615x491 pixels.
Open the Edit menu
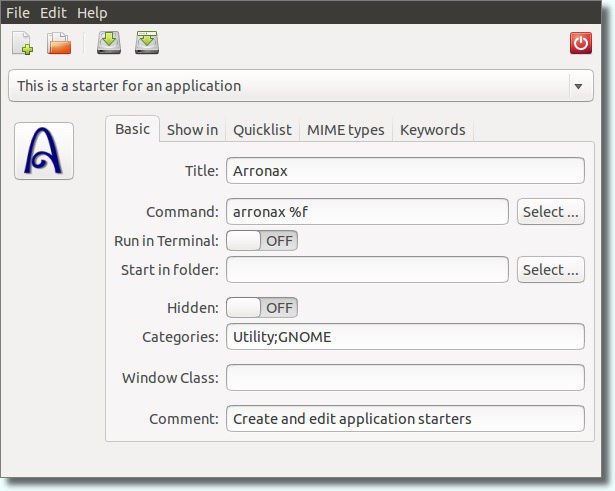click(x=53, y=13)
